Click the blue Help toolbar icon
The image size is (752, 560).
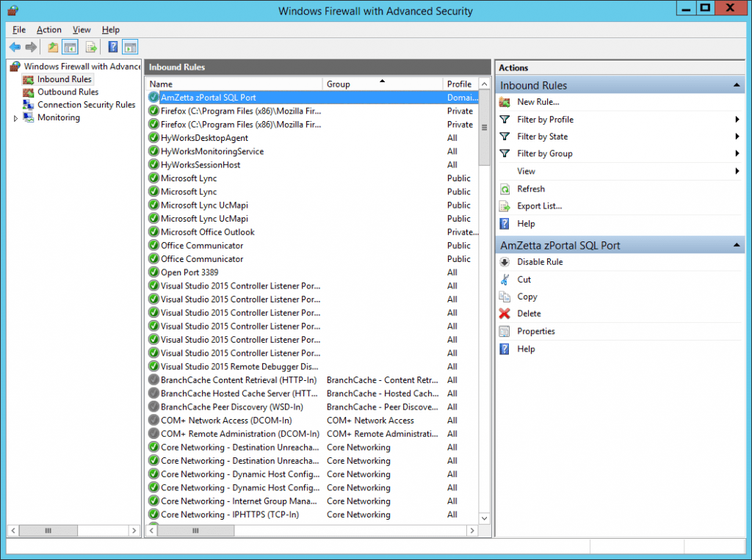click(x=112, y=47)
